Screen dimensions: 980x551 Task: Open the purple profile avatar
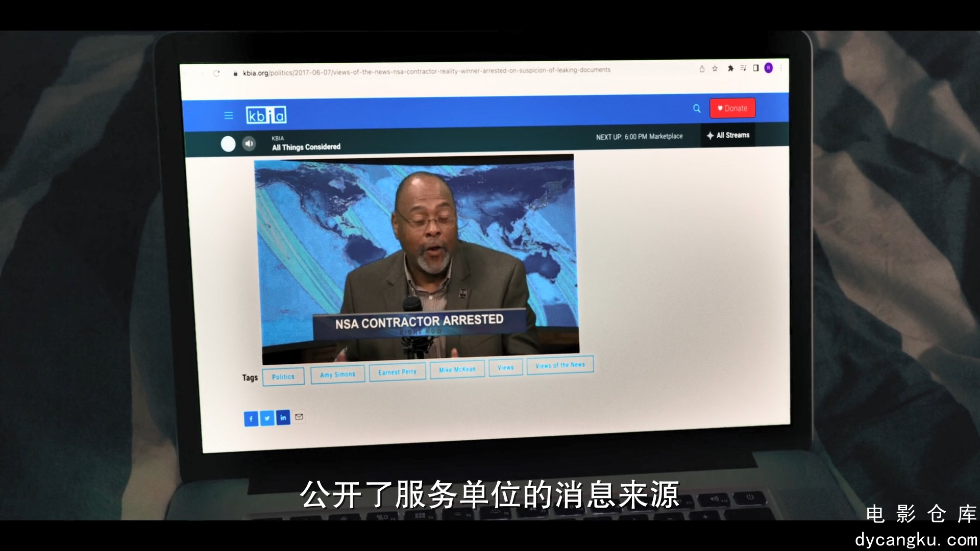click(769, 68)
